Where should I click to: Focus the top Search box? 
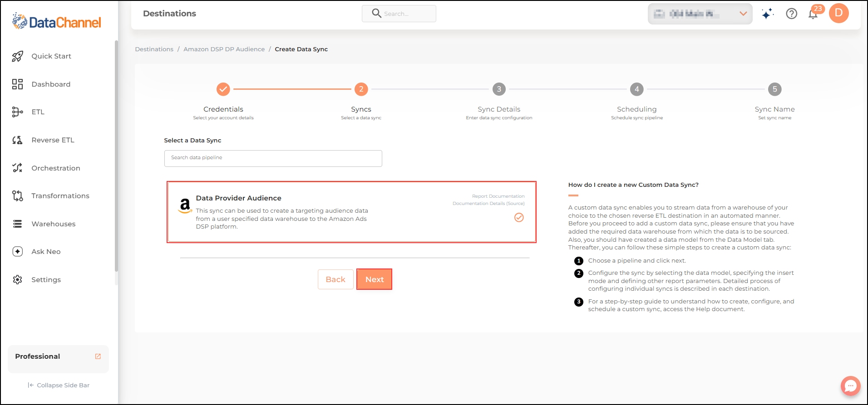399,14
